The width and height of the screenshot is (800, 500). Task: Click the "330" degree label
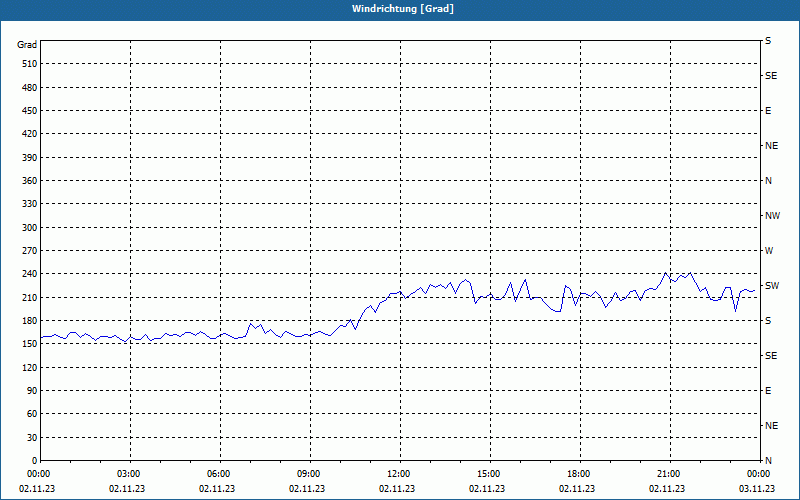point(30,204)
